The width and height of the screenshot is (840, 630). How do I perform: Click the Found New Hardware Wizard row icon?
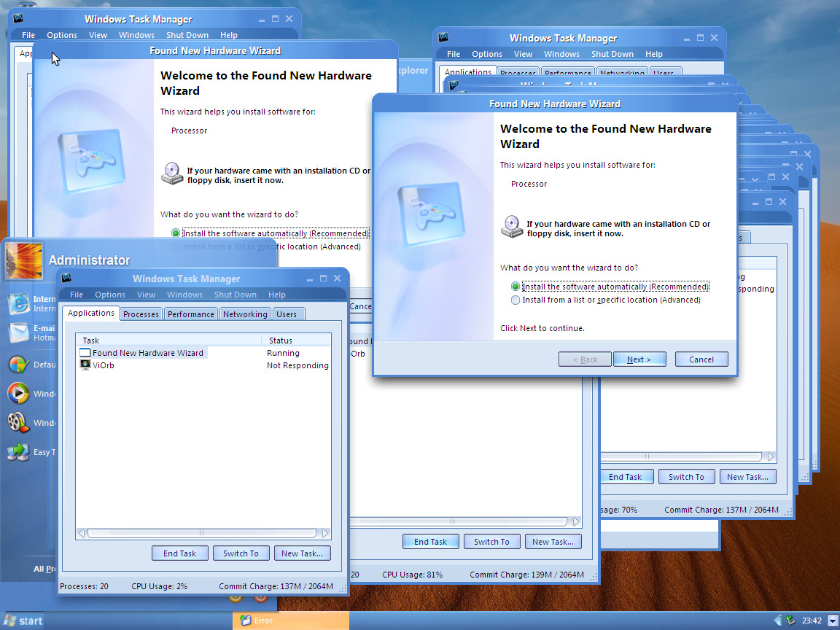coord(85,352)
